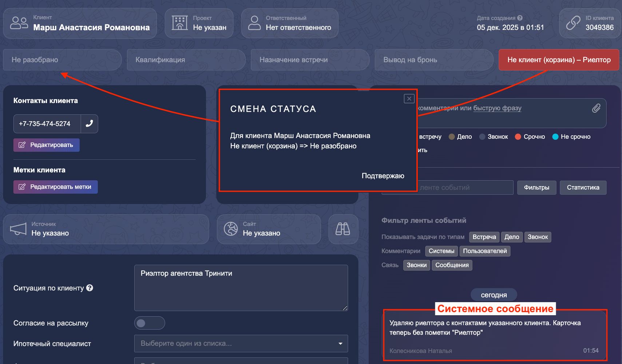The height and width of the screenshot is (364, 622).
Task: Switch status to Назначение встречи
Action: (x=310, y=60)
